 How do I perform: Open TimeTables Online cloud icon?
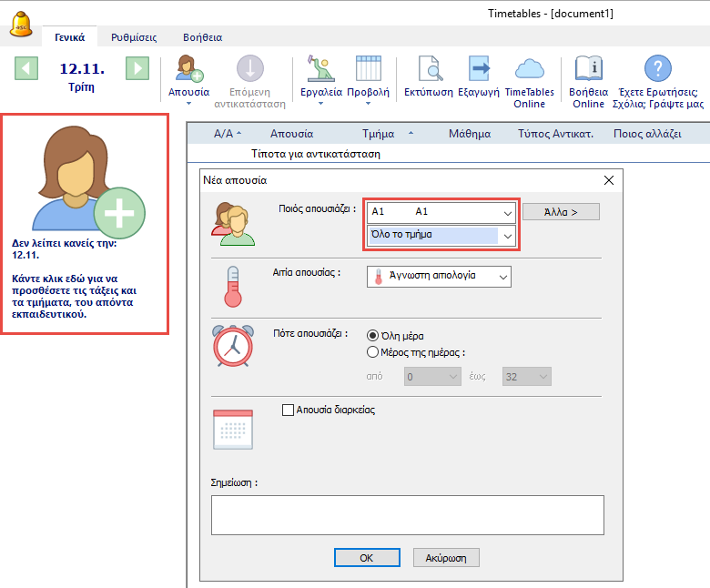pyautogui.click(x=529, y=69)
